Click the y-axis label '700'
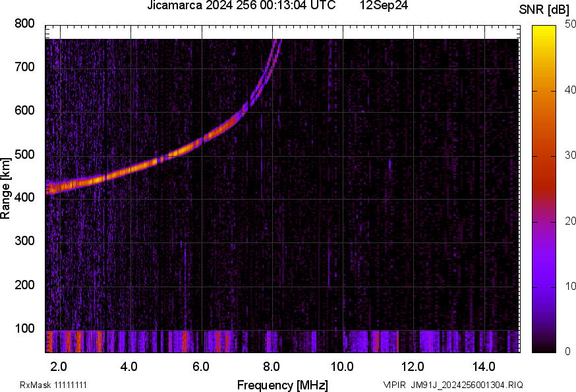This screenshot has width=576, height=392. pyautogui.click(x=24, y=67)
